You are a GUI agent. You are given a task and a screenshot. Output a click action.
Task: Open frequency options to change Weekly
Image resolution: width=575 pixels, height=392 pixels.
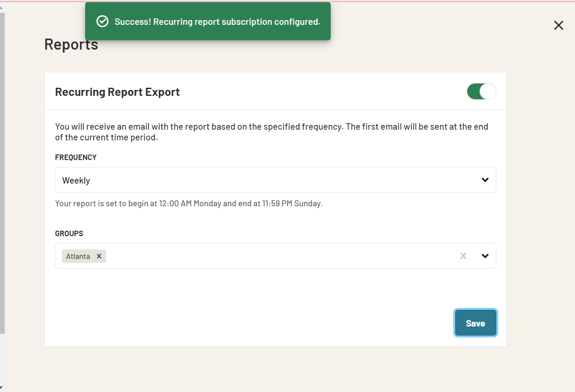point(275,180)
